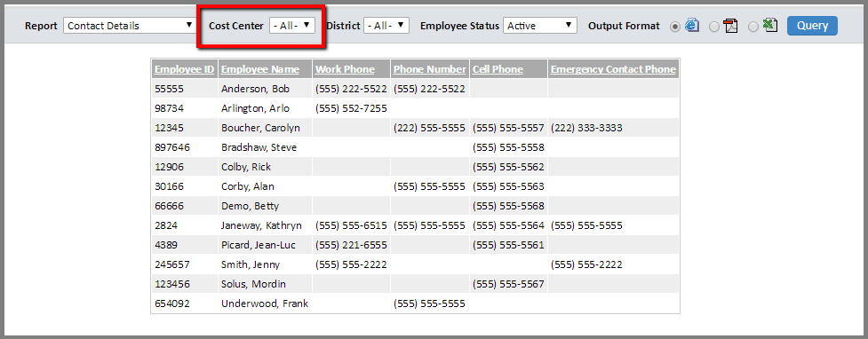868x339 pixels.
Task: Select the Colby, Rick name cell
Action: click(x=265, y=167)
